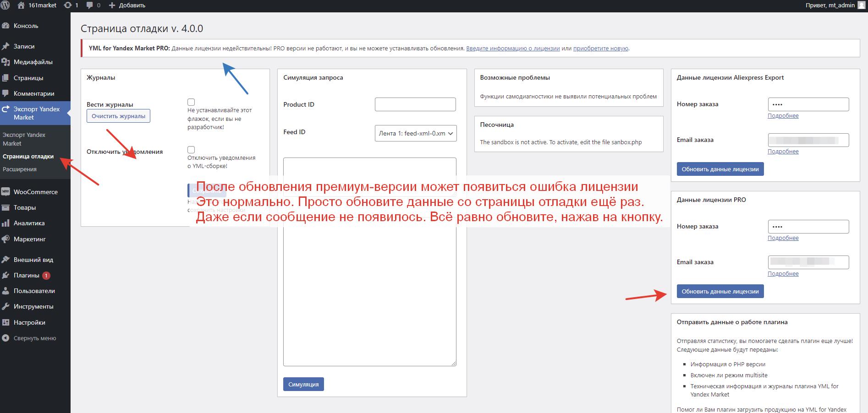Open the Плагины menu icon
Viewport: 868px width, 413px height.
6,275
